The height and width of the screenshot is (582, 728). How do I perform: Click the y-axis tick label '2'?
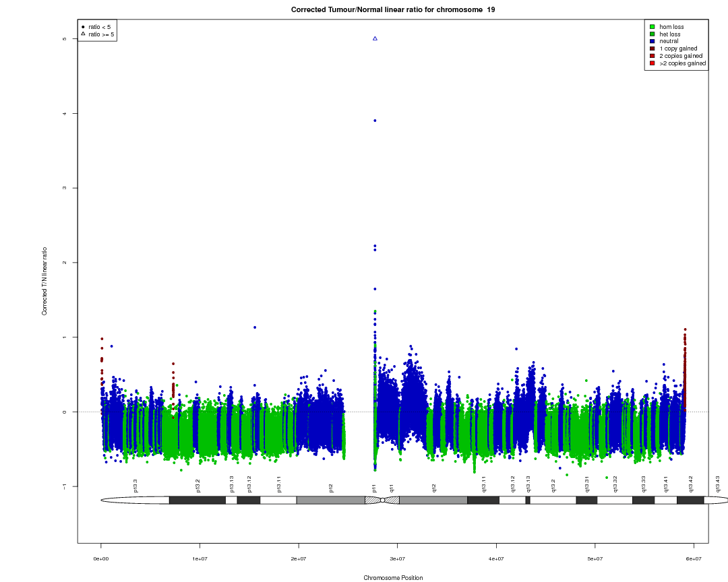click(65, 263)
